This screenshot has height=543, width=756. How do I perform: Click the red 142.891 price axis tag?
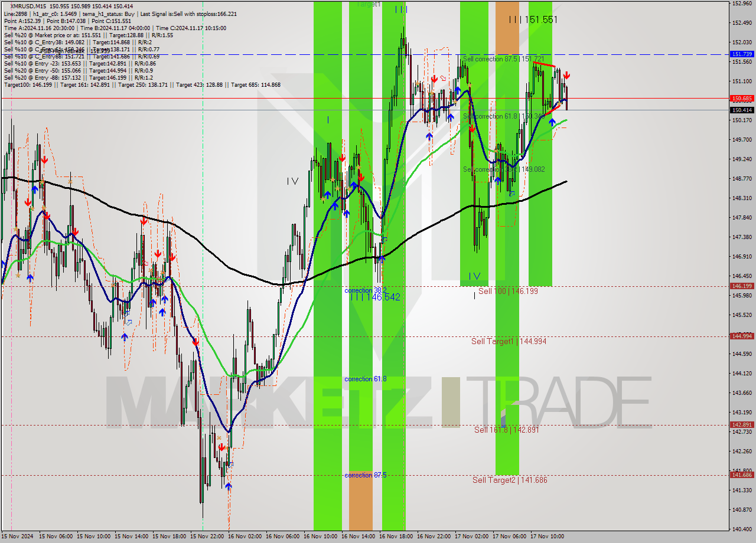click(742, 424)
